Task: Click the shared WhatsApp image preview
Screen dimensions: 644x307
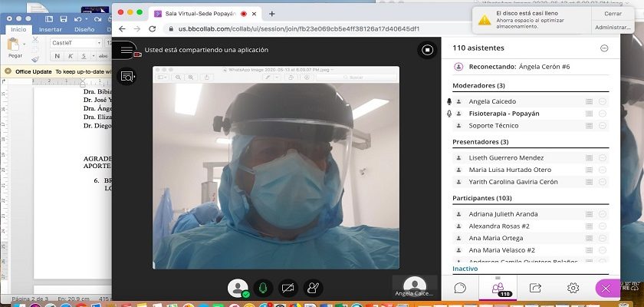Action: pyautogui.click(x=275, y=167)
